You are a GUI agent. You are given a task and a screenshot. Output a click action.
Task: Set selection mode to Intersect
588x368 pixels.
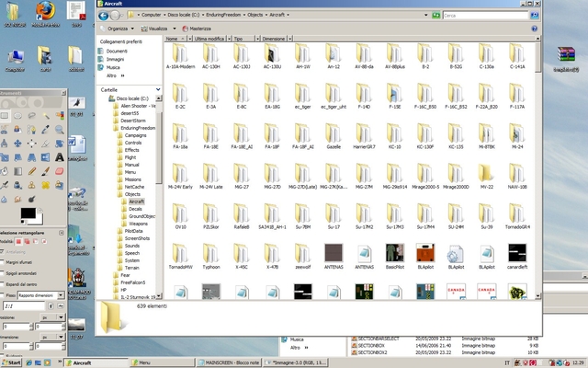(44, 241)
